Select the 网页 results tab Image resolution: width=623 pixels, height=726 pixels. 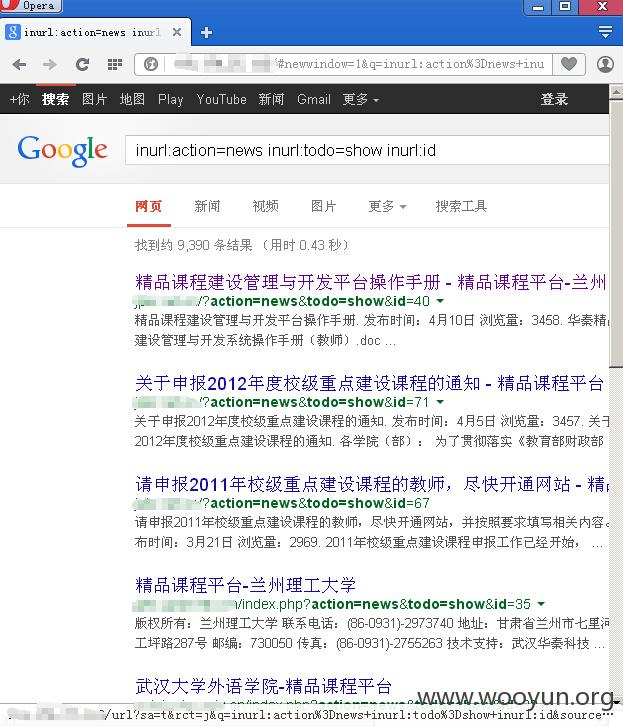pos(149,206)
